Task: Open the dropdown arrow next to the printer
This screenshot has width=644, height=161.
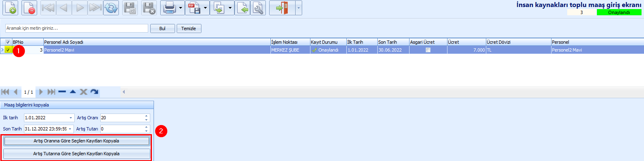Action: (x=181, y=8)
